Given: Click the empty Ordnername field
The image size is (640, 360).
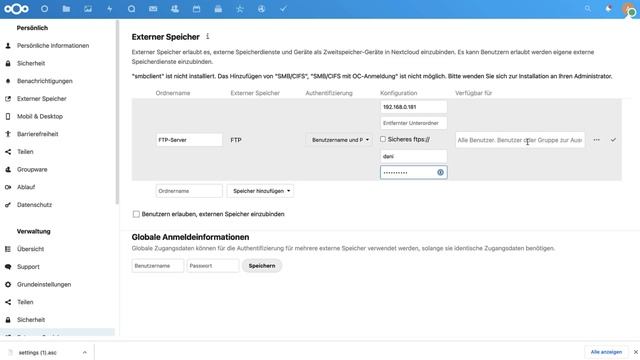Looking at the screenshot, I should click(x=189, y=191).
